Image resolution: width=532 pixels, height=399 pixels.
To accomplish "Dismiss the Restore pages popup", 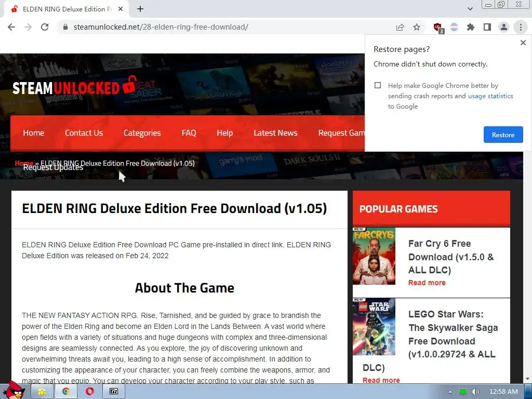I will tap(523, 43).
